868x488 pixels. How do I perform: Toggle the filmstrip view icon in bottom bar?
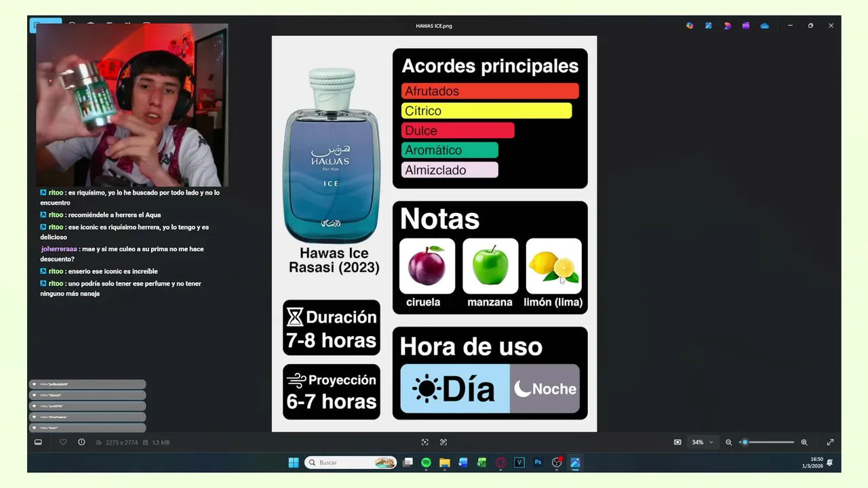(38, 442)
